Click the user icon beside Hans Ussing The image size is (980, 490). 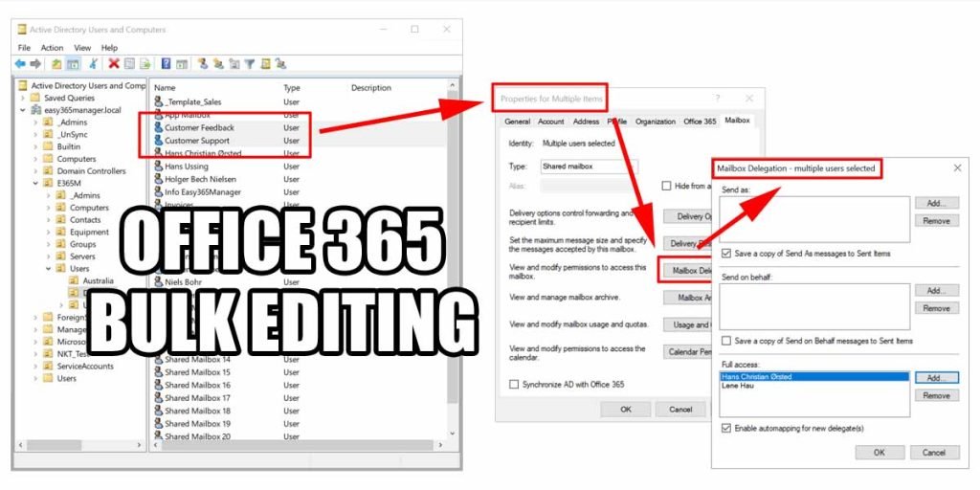click(x=158, y=167)
